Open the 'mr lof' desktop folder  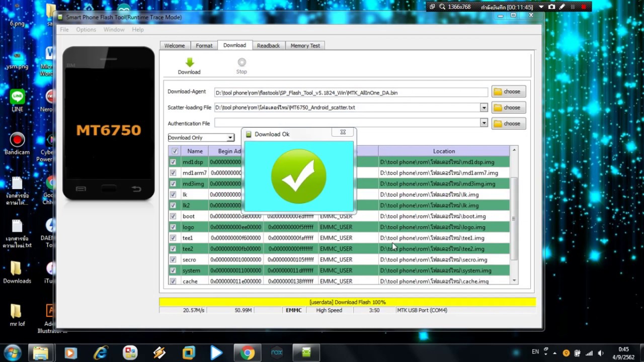click(x=16, y=315)
